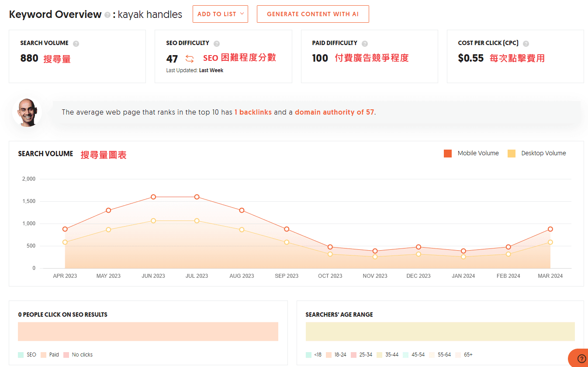Click help icon next to Keyword Overview
The image size is (588, 367).
coord(107,15)
